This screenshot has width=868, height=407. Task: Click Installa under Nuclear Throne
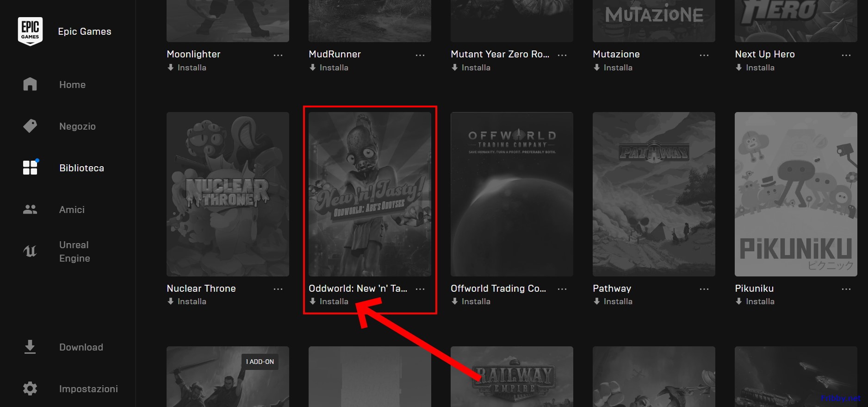pyautogui.click(x=187, y=301)
